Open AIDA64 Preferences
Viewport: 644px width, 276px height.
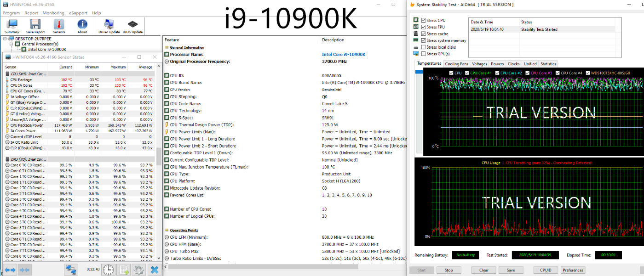pyautogui.click(x=573, y=270)
